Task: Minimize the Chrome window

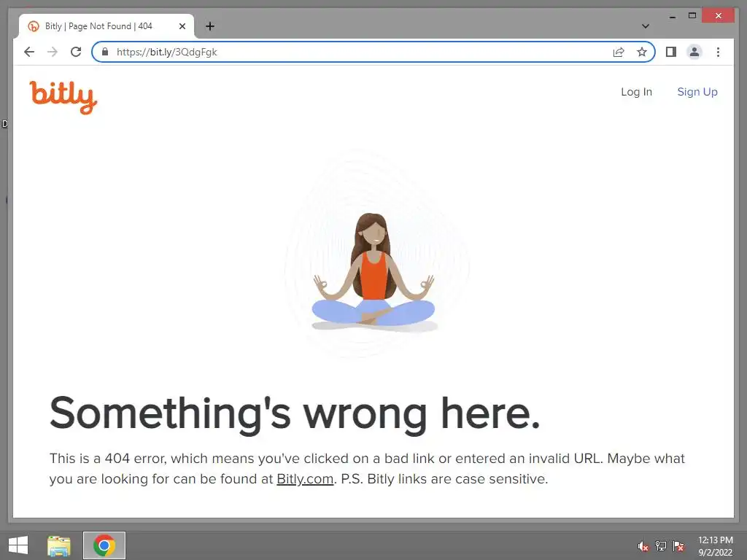Action: (x=672, y=16)
